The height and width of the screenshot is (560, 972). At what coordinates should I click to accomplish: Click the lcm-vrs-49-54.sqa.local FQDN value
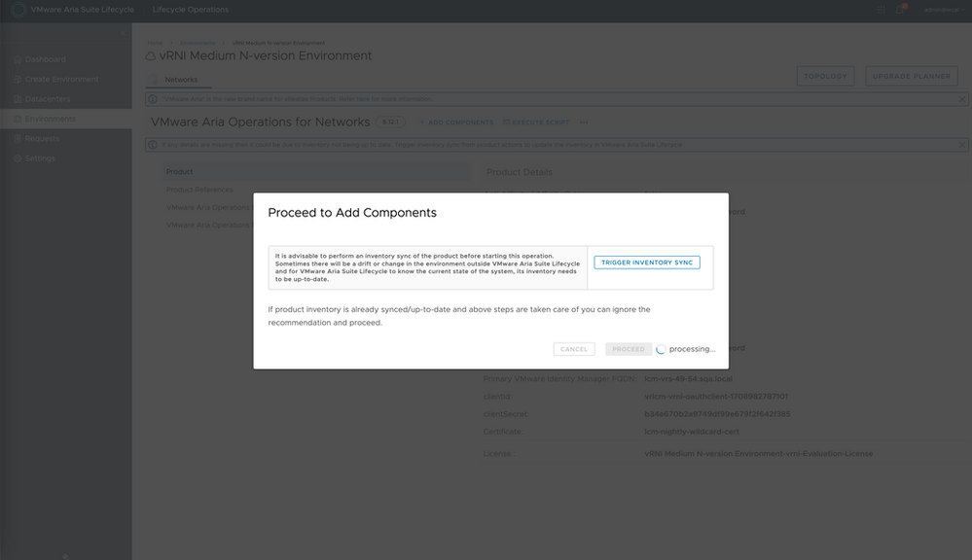(x=688, y=378)
